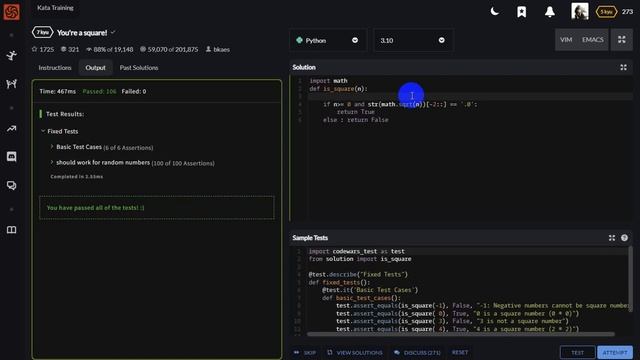Open the Codewars logo home icon
This screenshot has height=360, width=640.
(11, 11)
